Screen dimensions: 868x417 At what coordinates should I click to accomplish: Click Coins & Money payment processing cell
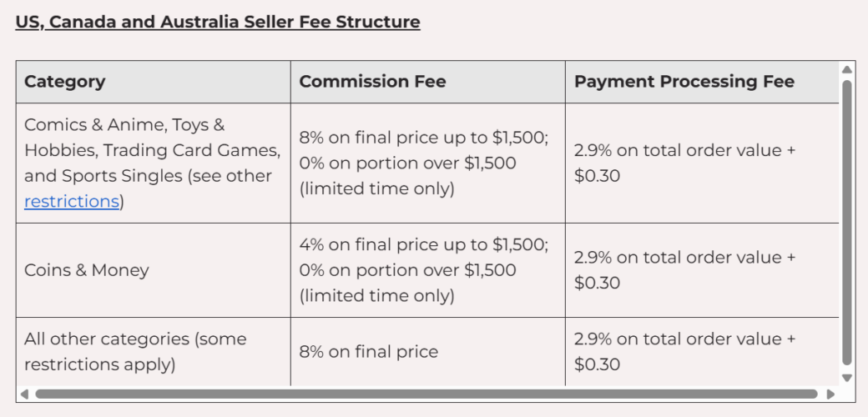(x=702, y=270)
